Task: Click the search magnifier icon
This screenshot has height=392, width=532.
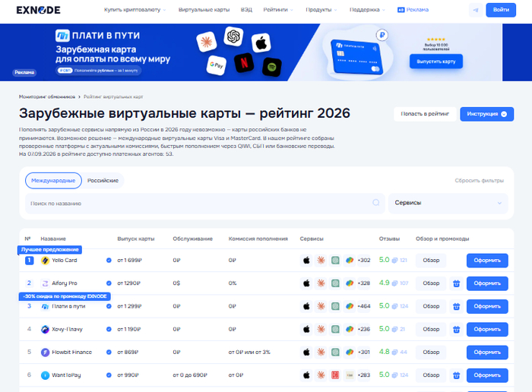Action: 376,203
